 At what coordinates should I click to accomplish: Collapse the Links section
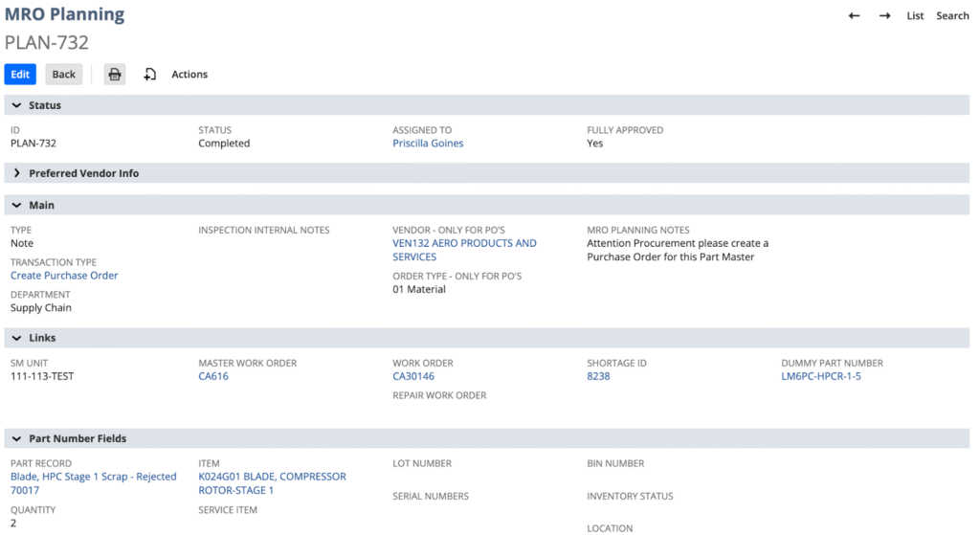(16, 338)
